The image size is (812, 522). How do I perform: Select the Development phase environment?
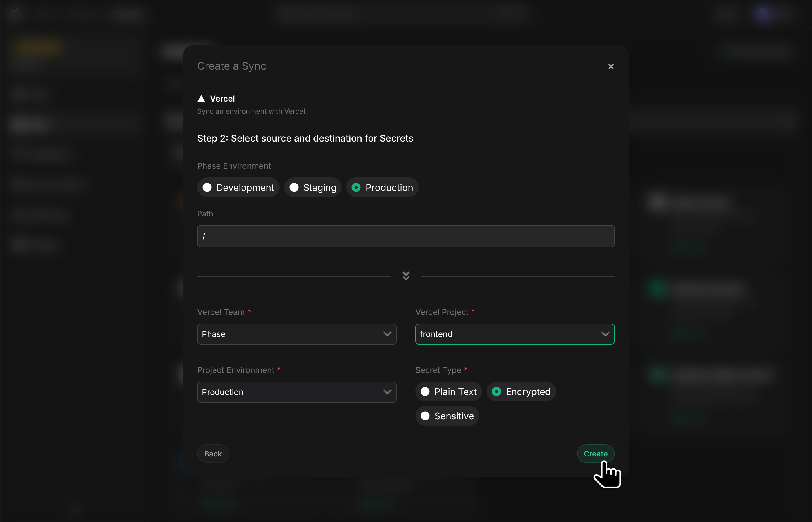pyautogui.click(x=238, y=187)
